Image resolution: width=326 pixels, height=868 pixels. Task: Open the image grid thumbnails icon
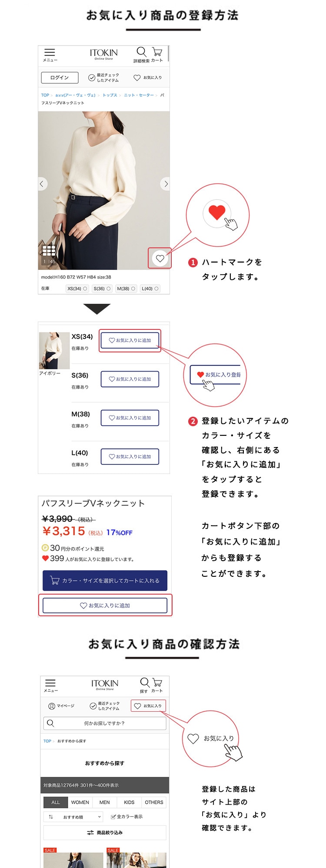click(48, 250)
